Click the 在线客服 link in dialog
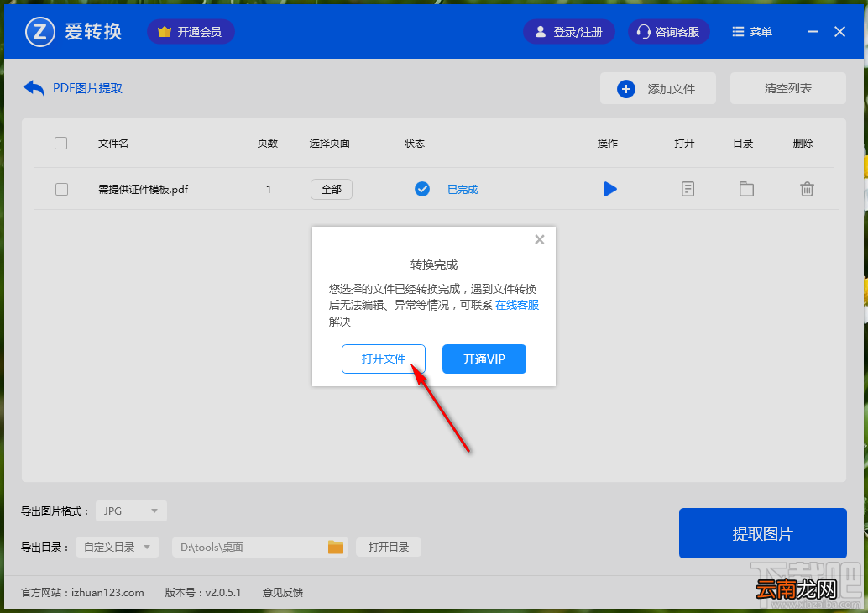Image resolution: width=868 pixels, height=613 pixels. tap(517, 305)
